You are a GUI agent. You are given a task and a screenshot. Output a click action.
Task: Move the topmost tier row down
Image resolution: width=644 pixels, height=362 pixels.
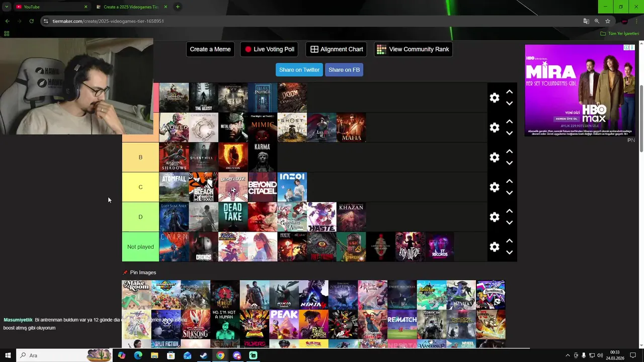(509, 103)
